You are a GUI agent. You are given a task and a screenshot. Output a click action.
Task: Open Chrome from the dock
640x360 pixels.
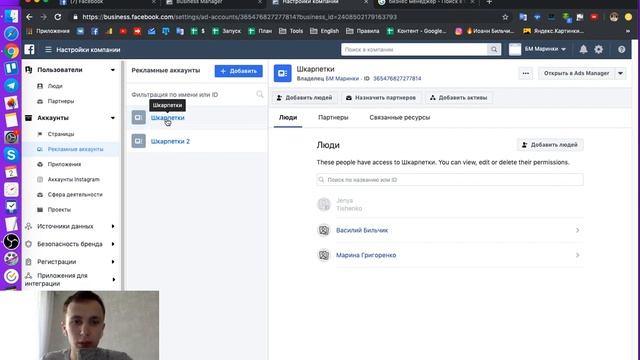11,51
